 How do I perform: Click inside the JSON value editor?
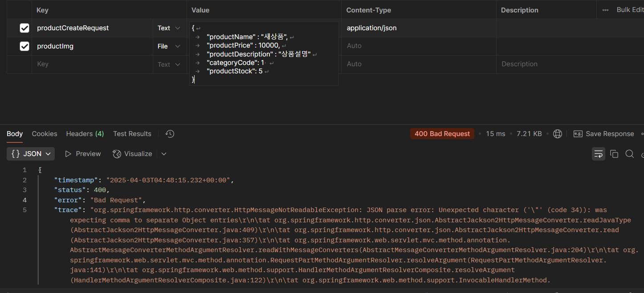tap(264, 54)
